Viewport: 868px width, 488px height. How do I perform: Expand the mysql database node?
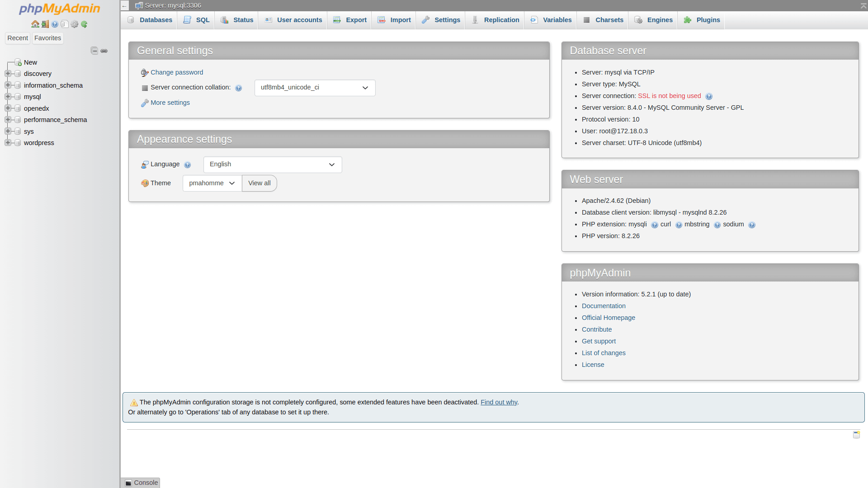click(x=8, y=96)
